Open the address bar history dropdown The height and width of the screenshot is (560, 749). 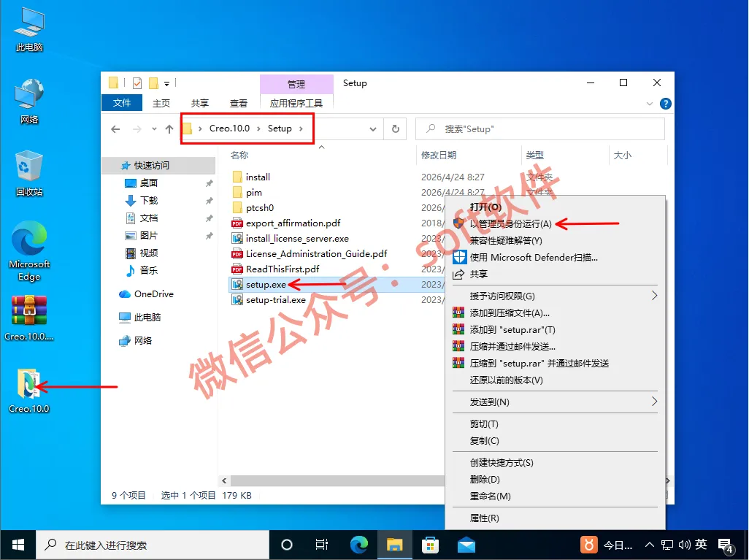[x=373, y=129]
